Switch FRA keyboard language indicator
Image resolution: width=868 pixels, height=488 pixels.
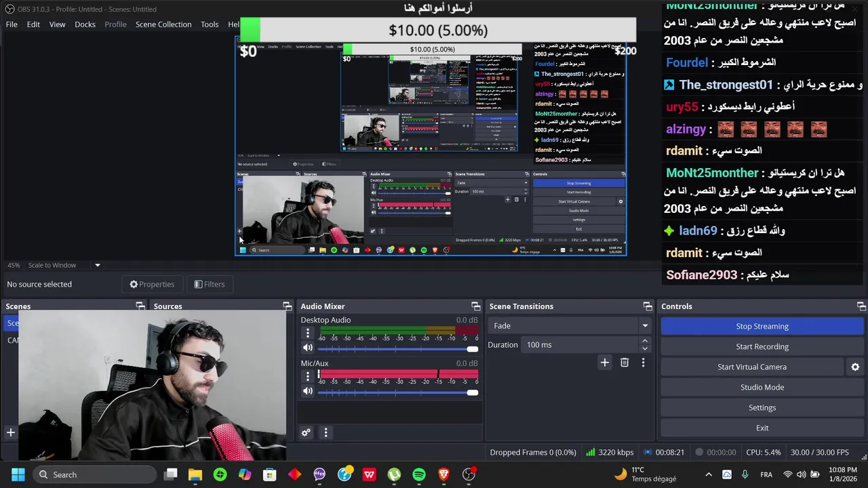(x=766, y=474)
